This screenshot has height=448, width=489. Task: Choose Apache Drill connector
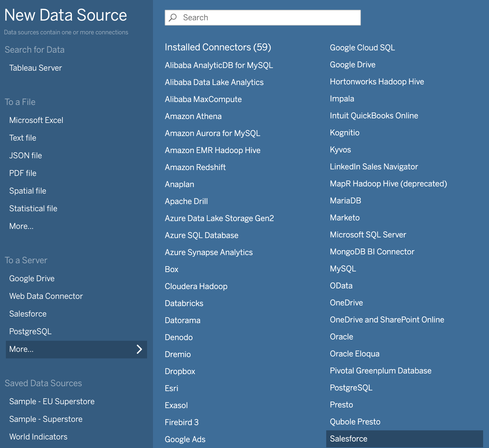click(186, 201)
